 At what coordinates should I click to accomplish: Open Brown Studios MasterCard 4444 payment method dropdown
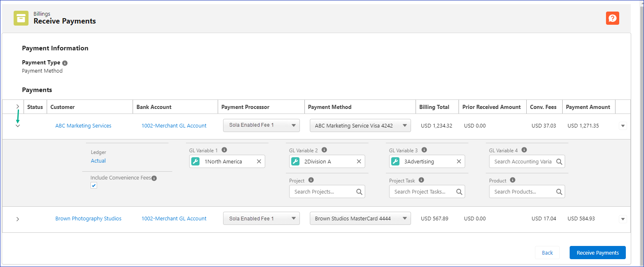point(360,219)
